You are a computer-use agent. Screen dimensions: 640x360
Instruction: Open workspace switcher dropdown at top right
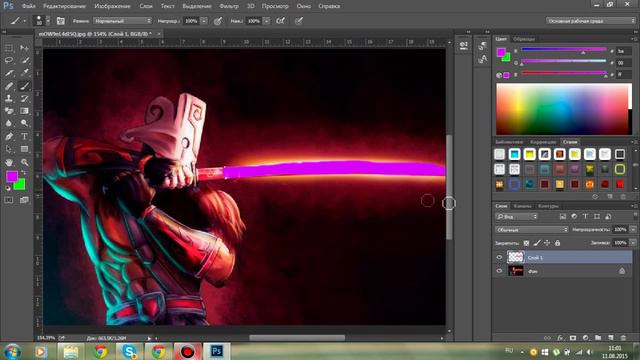pos(591,21)
